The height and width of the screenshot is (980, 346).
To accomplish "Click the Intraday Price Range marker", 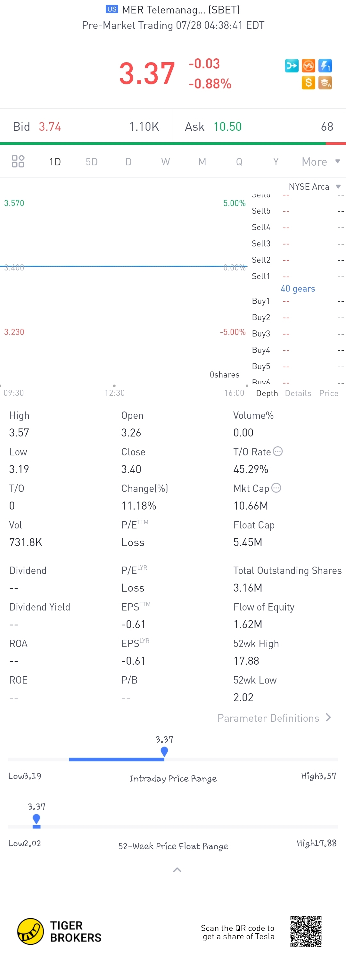I will pos(164,752).
